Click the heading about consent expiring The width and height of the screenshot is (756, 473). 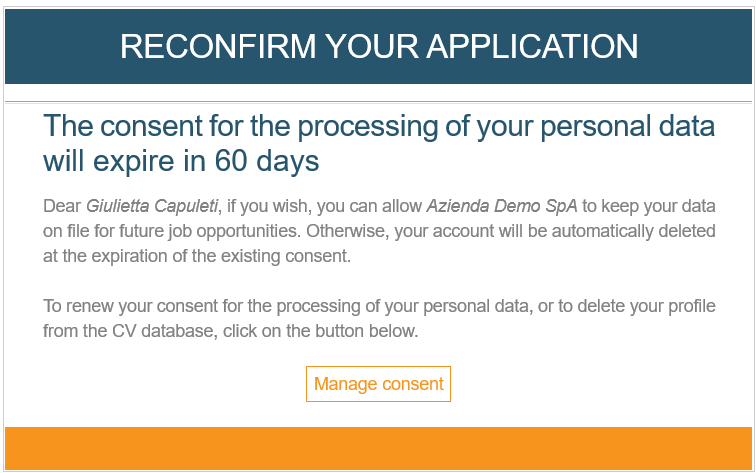pyautogui.click(x=378, y=143)
